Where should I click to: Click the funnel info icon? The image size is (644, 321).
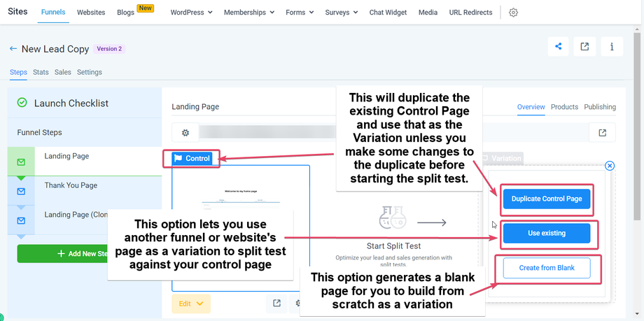coord(612,47)
